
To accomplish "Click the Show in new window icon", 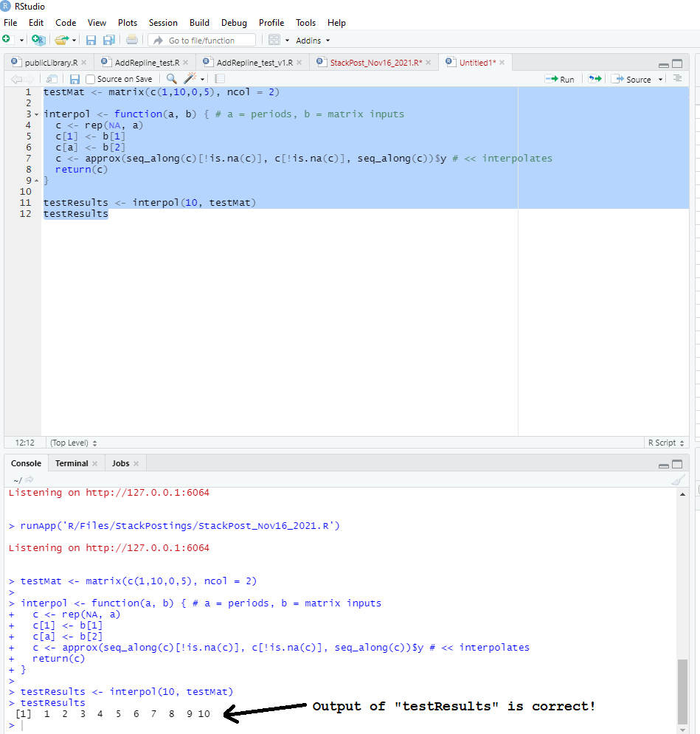I will click(52, 79).
